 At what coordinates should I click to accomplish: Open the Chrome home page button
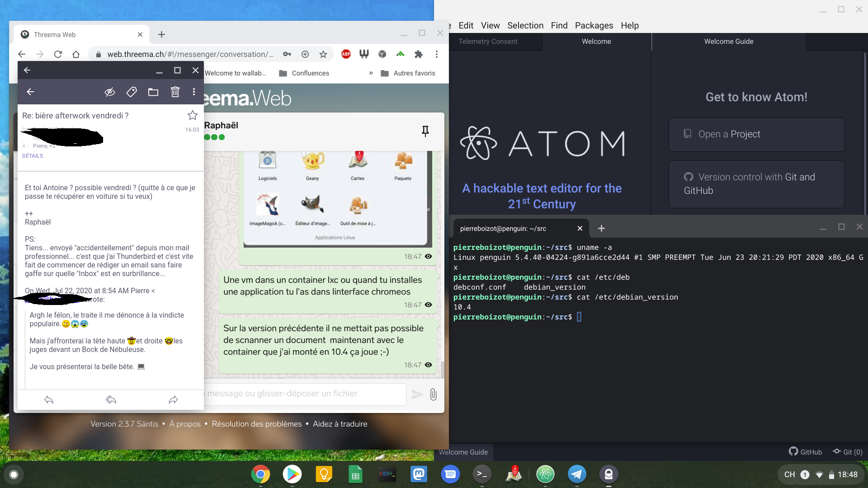(x=76, y=54)
